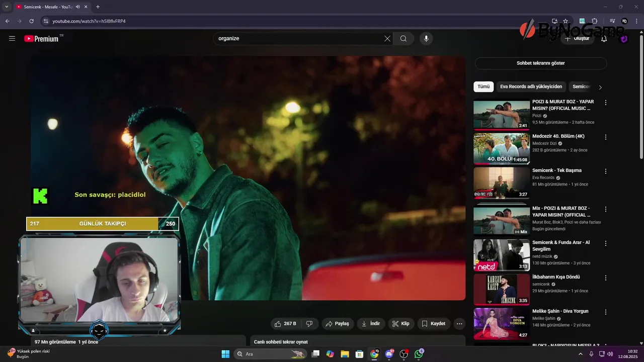This screenshot has width=644, height=362.
Task: Select the Tümü filter chip
Action: click(x=484, y=86)
